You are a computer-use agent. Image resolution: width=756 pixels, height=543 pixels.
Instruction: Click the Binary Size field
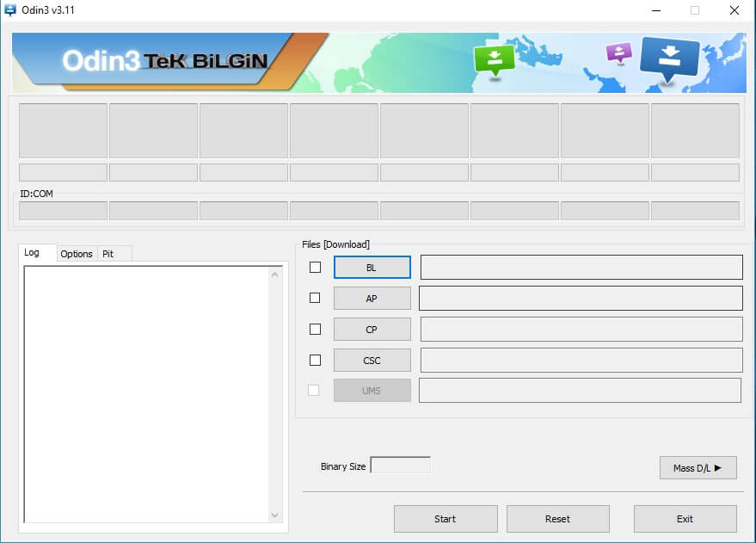400,466
